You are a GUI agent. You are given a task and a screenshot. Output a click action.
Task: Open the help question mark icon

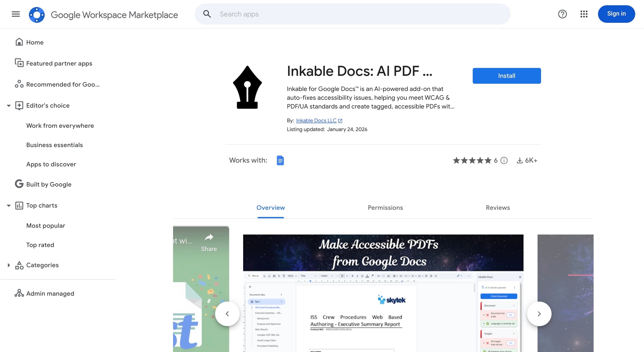pos(563,14)
